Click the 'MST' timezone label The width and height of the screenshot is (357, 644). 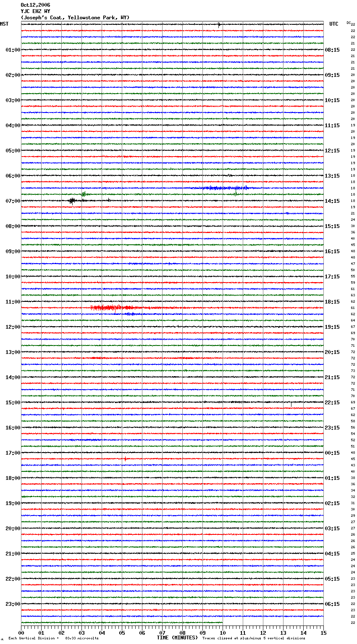pos(4,24)
